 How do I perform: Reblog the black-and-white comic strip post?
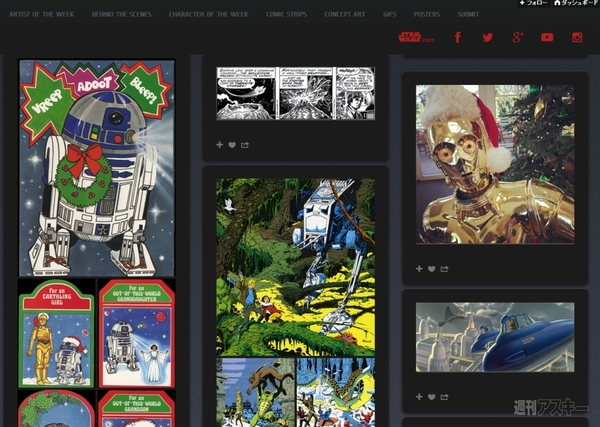click(x=220, y=145)
